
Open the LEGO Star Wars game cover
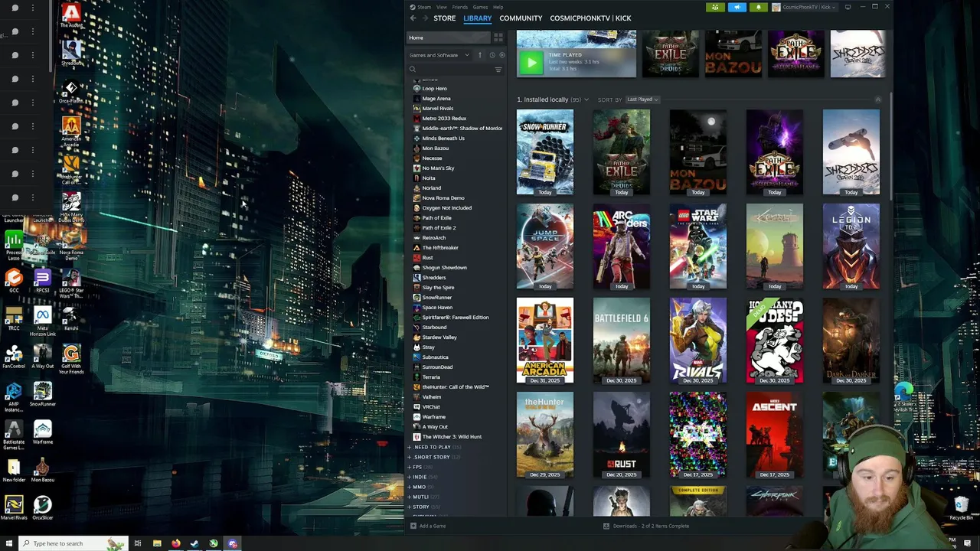point(697,246)
